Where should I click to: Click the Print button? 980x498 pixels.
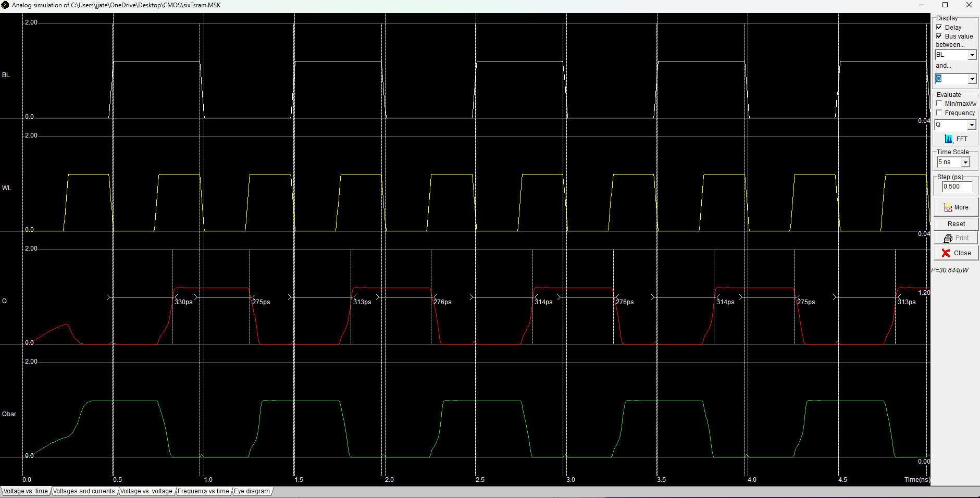point(956,238)
